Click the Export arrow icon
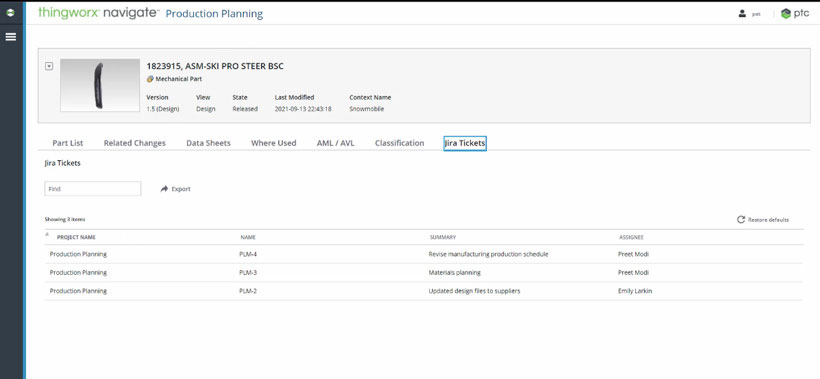This screenshot has width=820, height=379. 164,189
